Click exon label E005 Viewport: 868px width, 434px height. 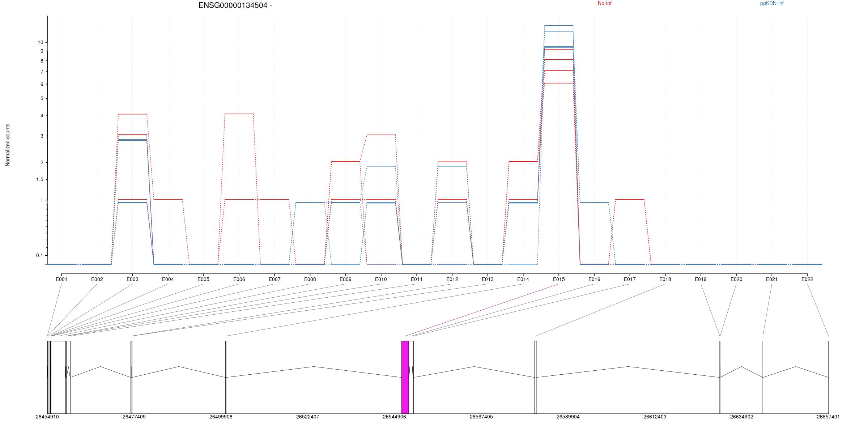pos(203,279)
